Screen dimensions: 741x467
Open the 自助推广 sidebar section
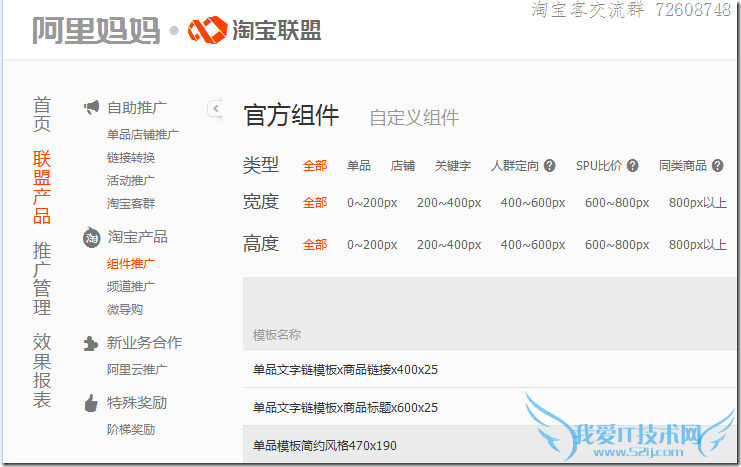pyautogui.click(x=137, y=108)
